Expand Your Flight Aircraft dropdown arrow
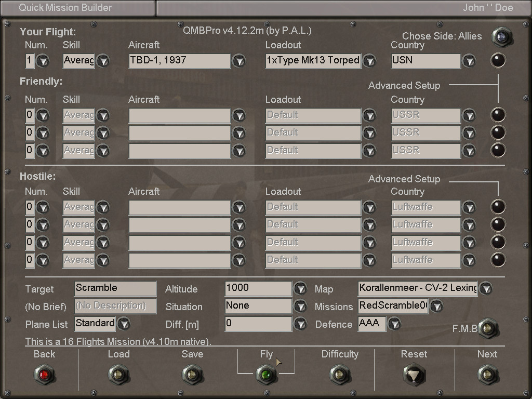The height and width of the screenshot is (399, 532). (239, 61)
